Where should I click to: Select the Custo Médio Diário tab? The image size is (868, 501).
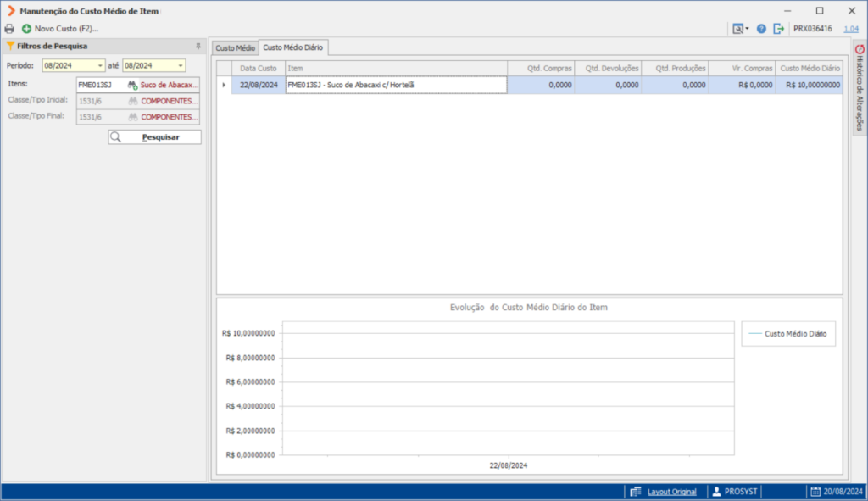[x=292, y=47]
